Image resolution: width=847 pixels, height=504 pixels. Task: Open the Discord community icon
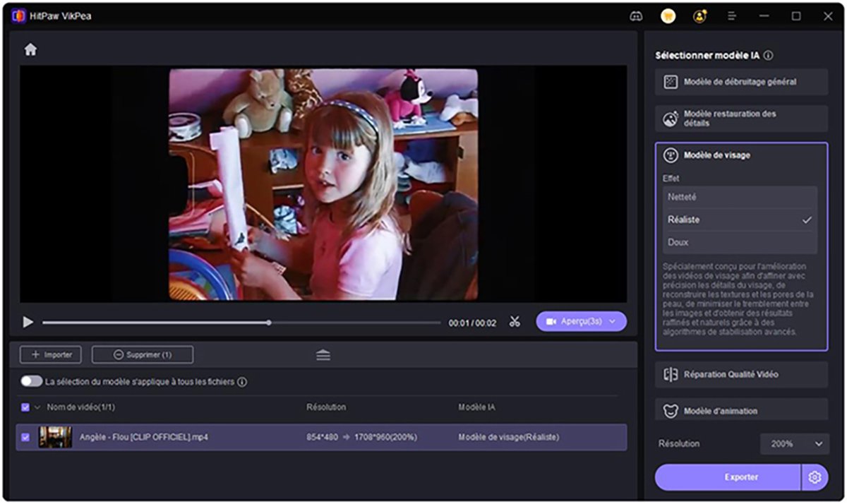click(635, 16)
